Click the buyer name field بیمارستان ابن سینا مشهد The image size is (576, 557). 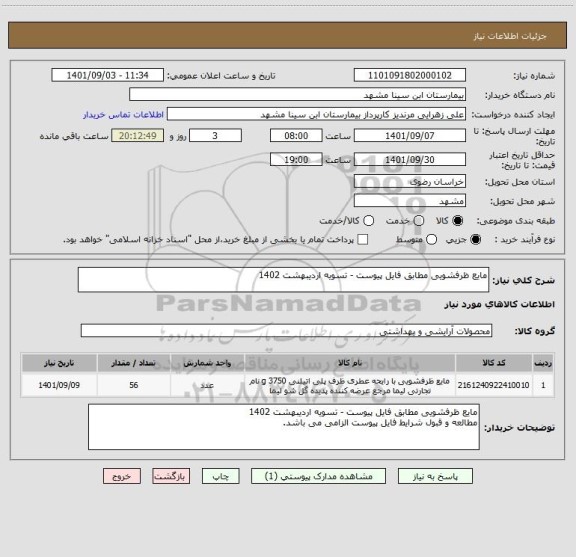coord(298,95)
